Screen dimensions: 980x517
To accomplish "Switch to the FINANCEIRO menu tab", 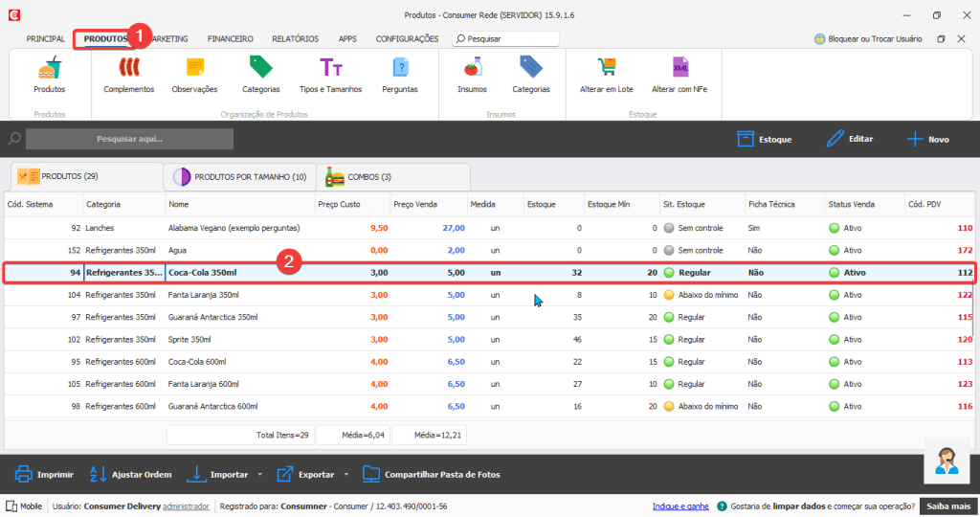I will tap(230, 39).
